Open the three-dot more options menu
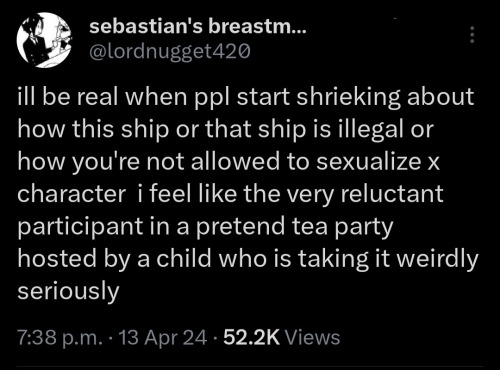 coord(472,34)
